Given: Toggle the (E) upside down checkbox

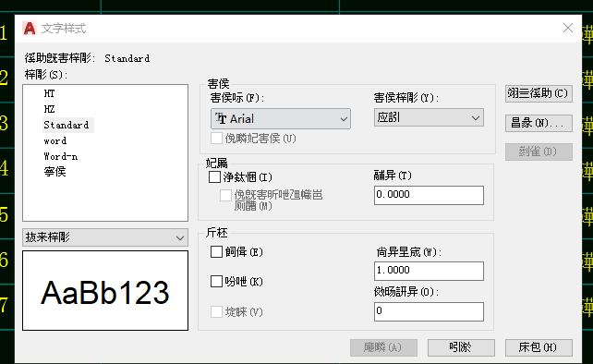Looking at the screenshot, I should click(x=216, y=251).
